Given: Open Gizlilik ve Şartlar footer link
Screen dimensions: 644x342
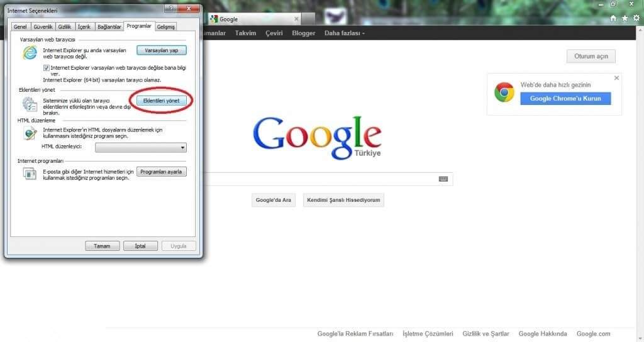Looking at the screenshot, I should click(x=486, y=334).
